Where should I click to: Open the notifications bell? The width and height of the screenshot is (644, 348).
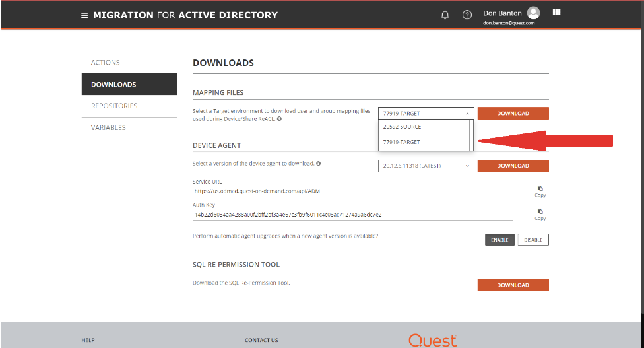445,15
